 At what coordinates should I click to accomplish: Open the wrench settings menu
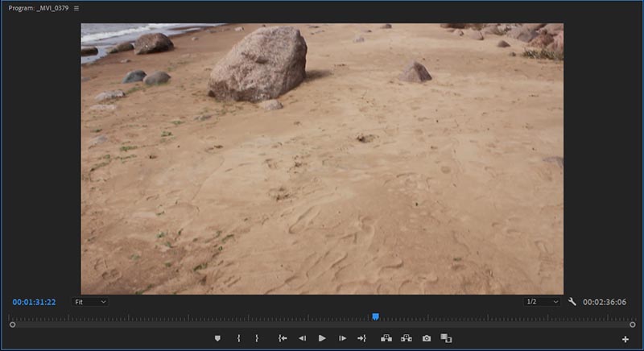pos(572,302)
